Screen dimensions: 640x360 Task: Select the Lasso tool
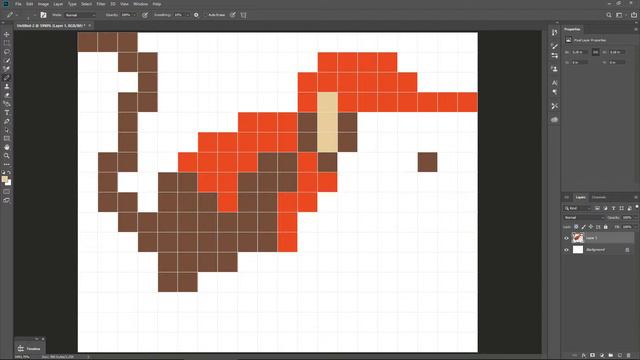(7, 51)
